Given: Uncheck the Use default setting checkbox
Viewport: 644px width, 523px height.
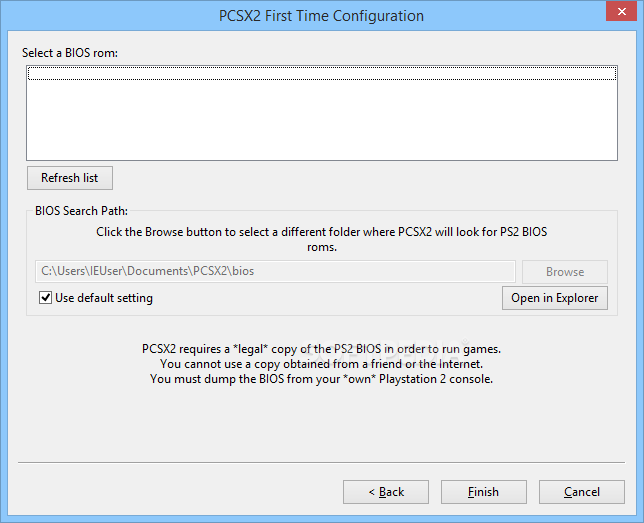Looking at the screenshot, I should [x=45, y=298].
